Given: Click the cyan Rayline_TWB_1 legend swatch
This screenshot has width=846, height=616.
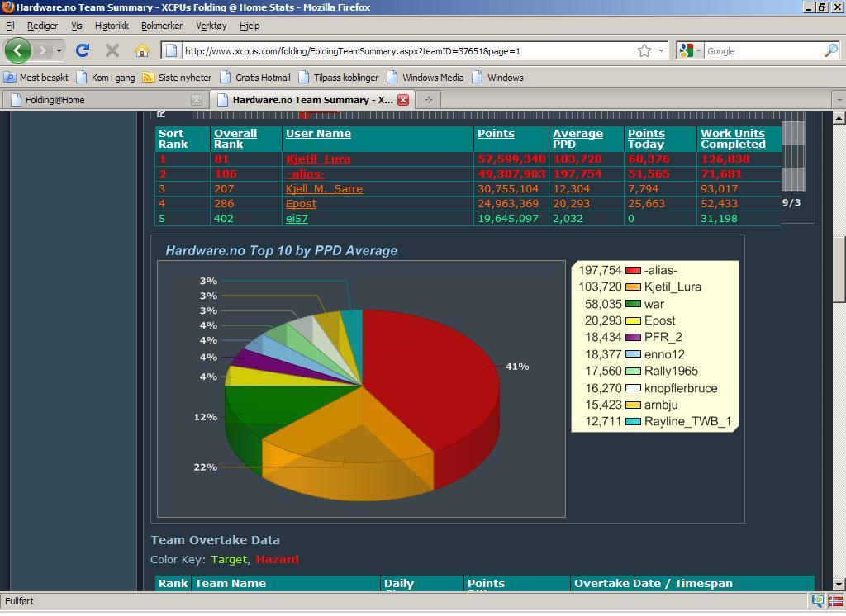Looking at the screenshot, I should 632,421.
